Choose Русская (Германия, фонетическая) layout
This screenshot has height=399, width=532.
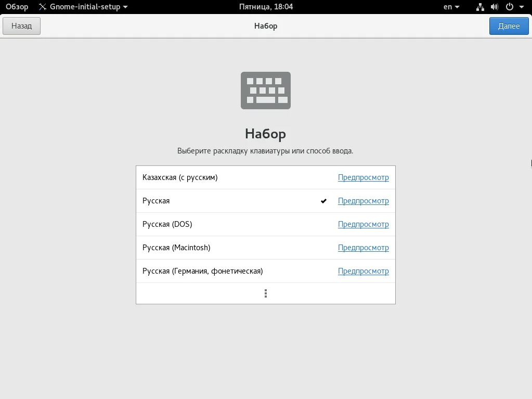(202, 271)
